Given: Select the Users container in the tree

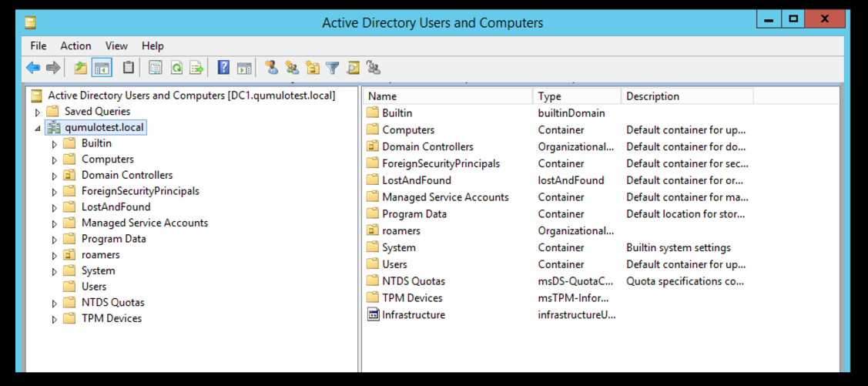Looking at the screenshot, I should coord(94,287).
